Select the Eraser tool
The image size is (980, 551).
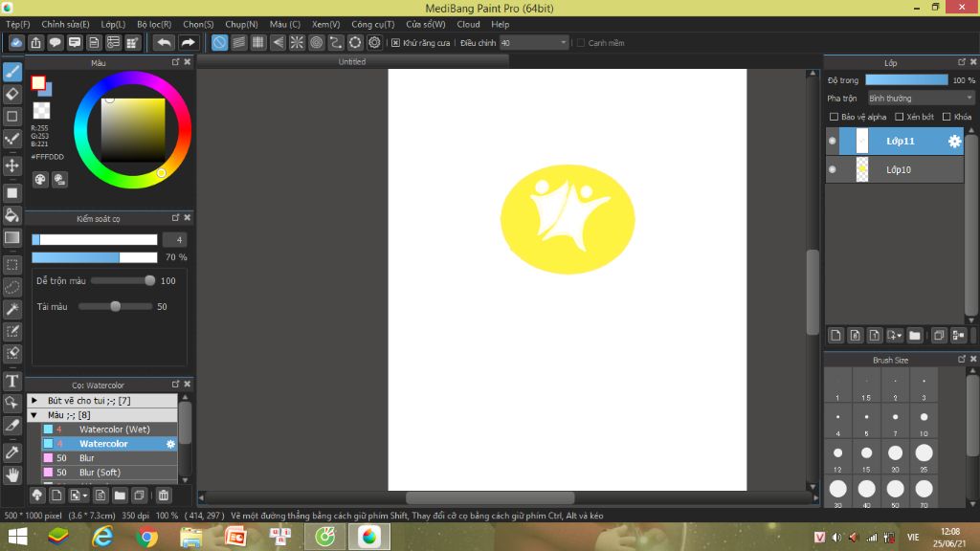[12, 95]
